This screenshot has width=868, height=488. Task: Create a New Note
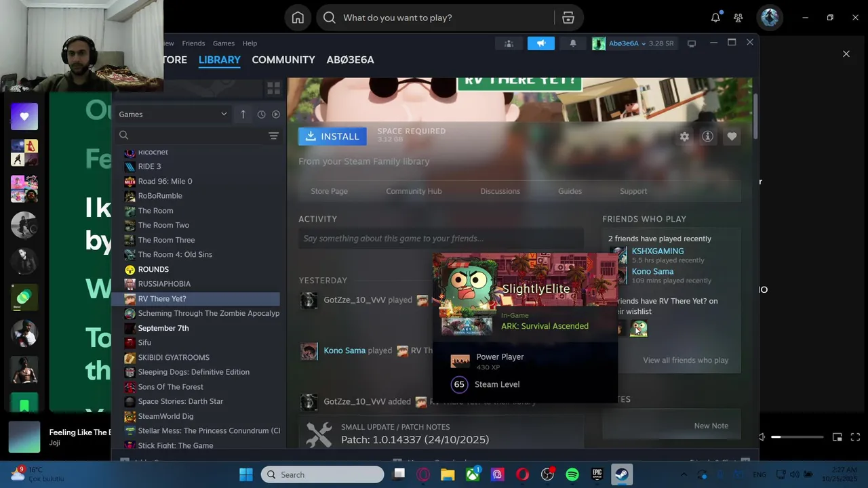pos(711,426)
